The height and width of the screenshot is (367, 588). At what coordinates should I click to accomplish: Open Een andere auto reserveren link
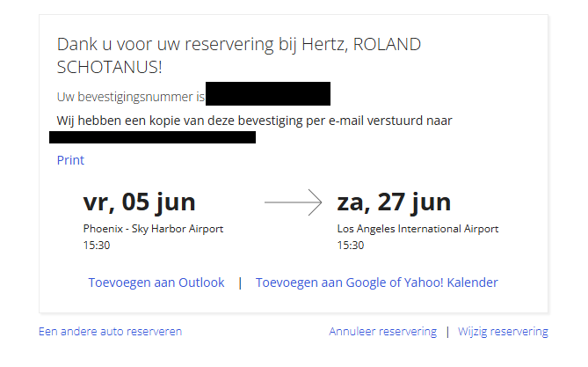coord(110,332)
